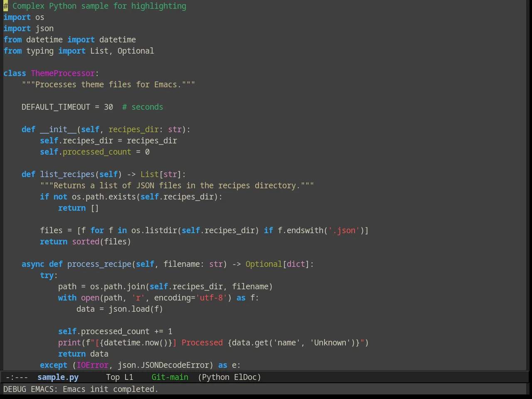Click the IOError exception name
The height and width of the screenshot is (399, 532).
pos(92,365)
